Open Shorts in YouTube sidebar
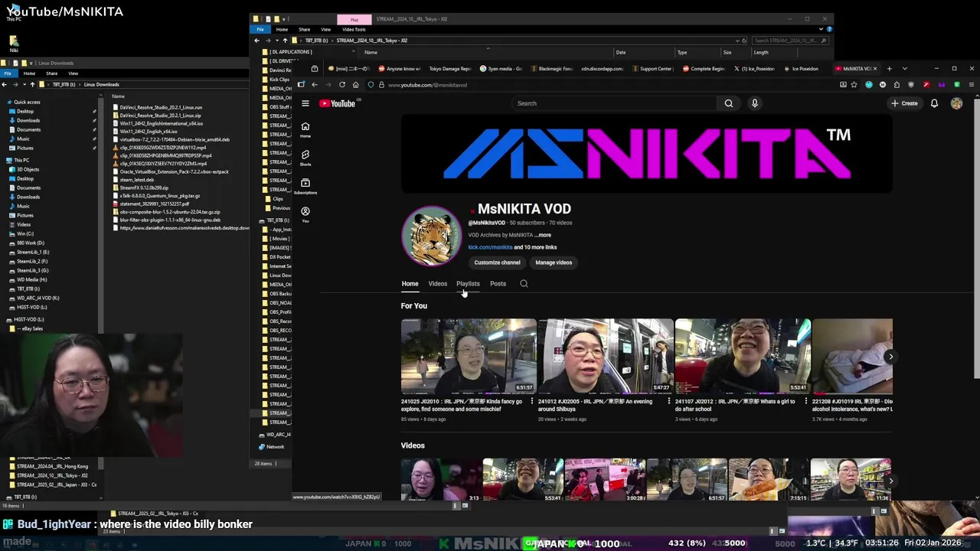This screenshot has height=551, width=980. 305,158
